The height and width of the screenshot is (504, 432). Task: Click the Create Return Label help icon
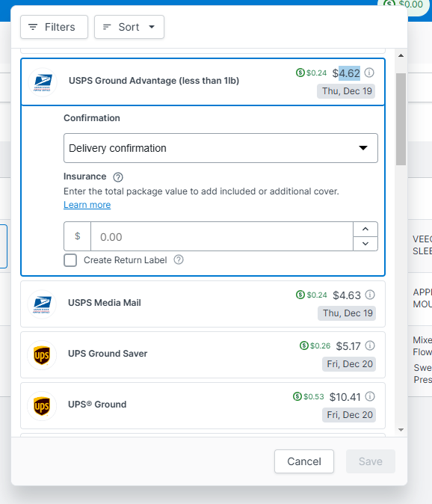point(179,259)
